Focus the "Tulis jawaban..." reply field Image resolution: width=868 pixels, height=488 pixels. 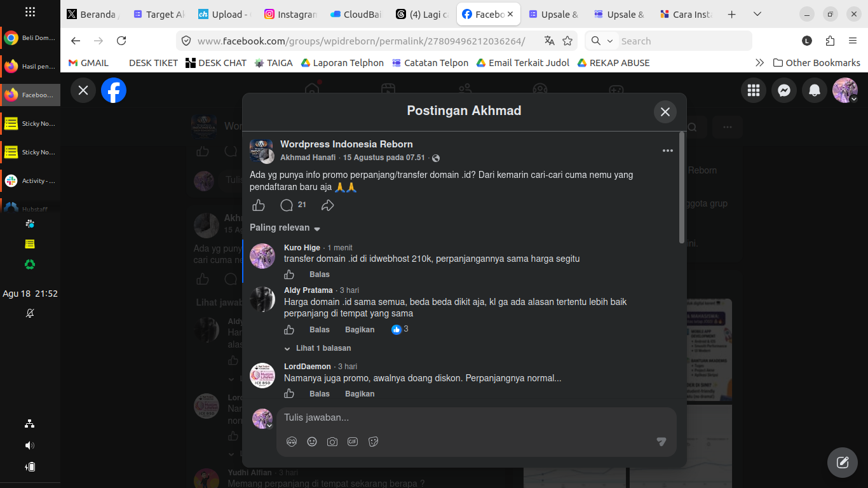[x=476, y=417]
